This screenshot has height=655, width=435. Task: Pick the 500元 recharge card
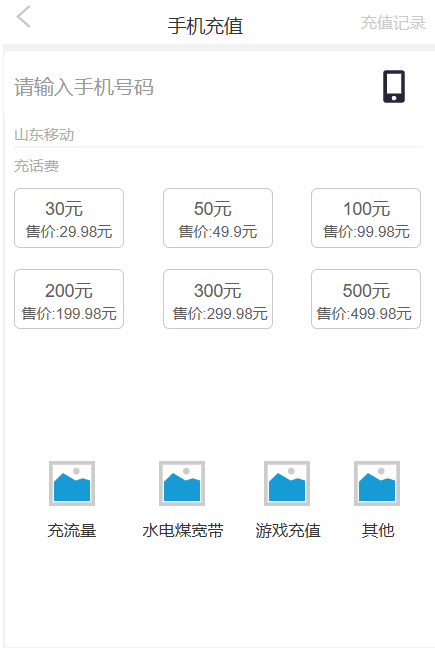366,299
